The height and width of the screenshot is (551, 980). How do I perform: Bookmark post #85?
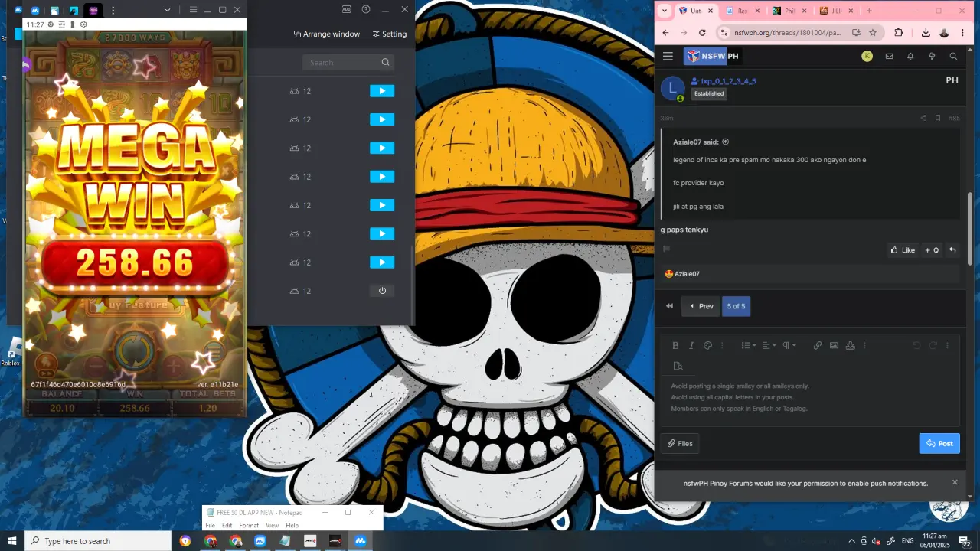click(937, 118)
